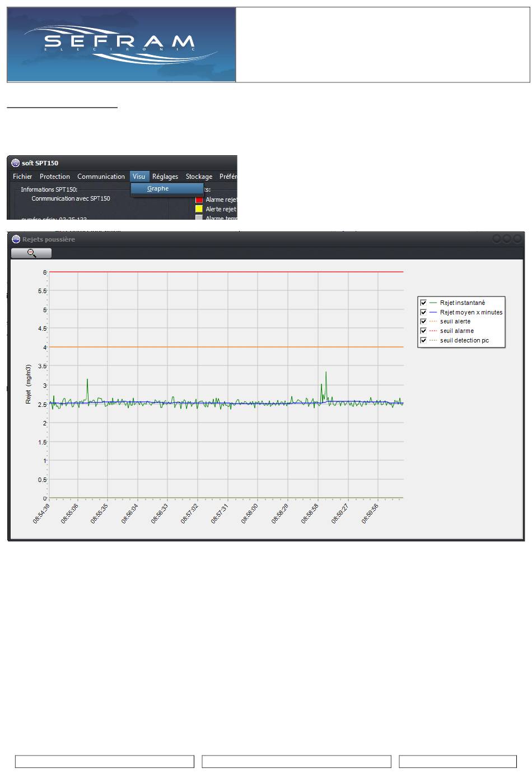
Task: Open the Réglages menu
Action: click(x=165, y=177)
